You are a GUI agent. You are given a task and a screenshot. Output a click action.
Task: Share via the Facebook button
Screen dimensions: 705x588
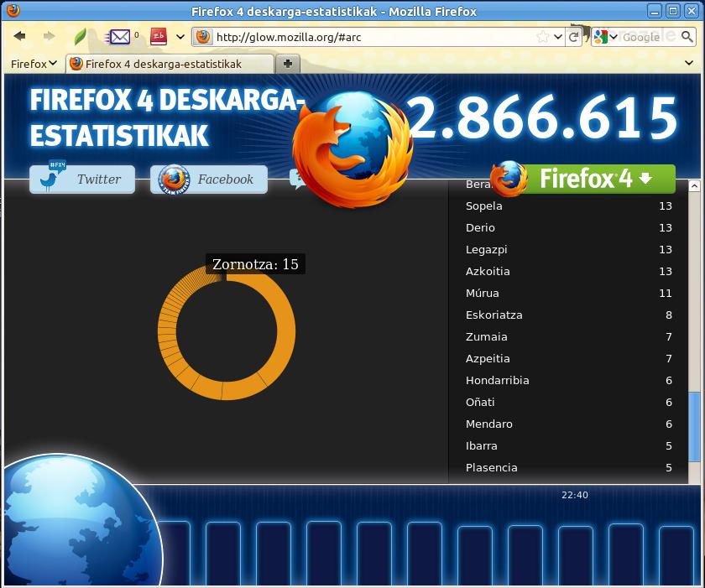click(209, 179)
